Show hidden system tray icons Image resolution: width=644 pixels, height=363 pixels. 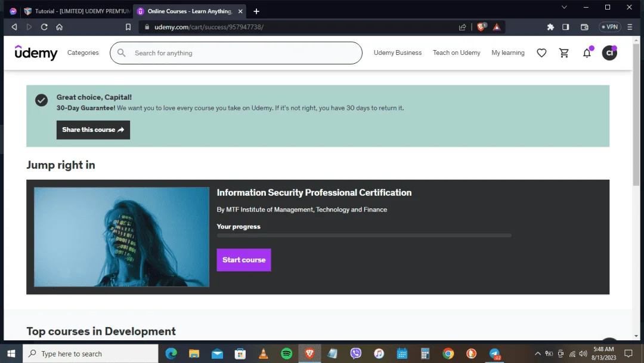537,353
